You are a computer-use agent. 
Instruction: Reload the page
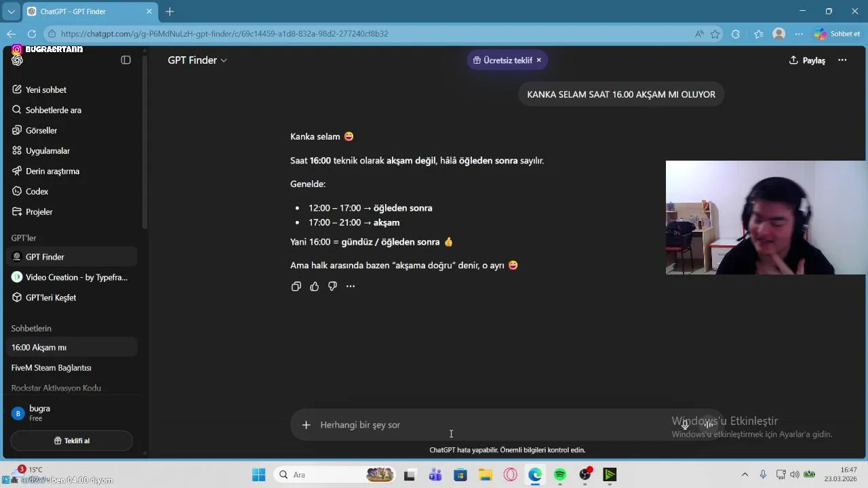pos(32,34)
